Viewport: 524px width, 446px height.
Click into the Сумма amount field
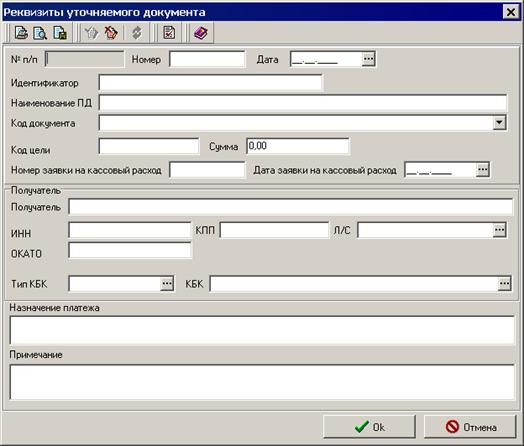point(298,146)
